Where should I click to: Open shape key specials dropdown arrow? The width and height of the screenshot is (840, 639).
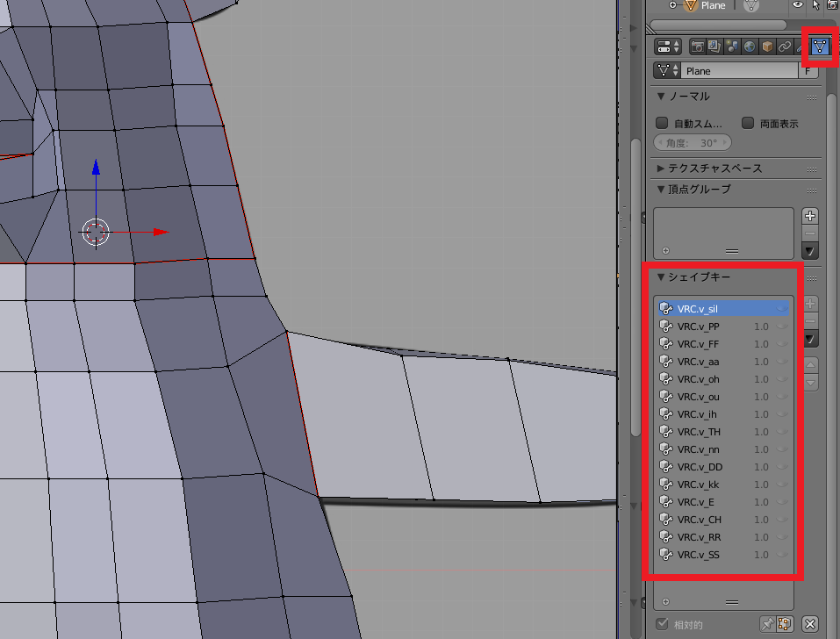pyautogui.click(x=810, y=339)
